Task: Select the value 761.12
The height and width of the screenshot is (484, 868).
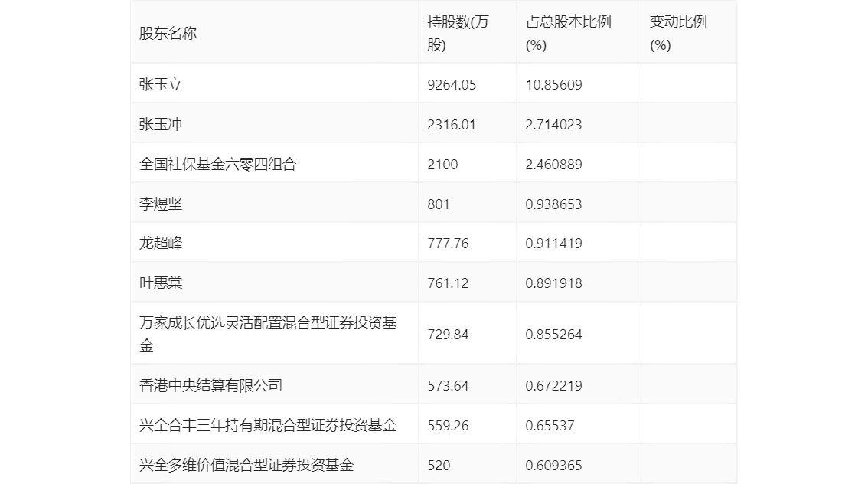Action: 448,283
